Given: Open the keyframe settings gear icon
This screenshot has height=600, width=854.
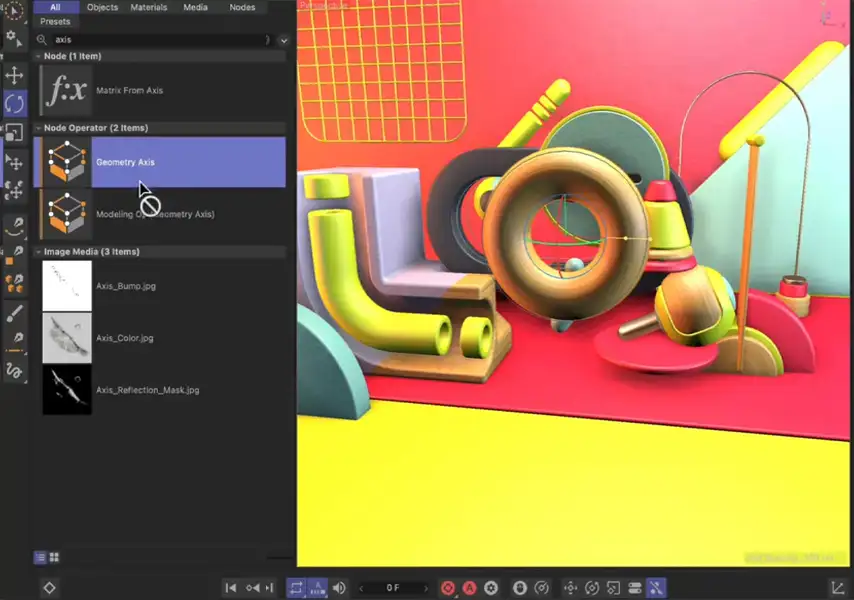Looking at the screenshot, I should click(x=490, y=588).
